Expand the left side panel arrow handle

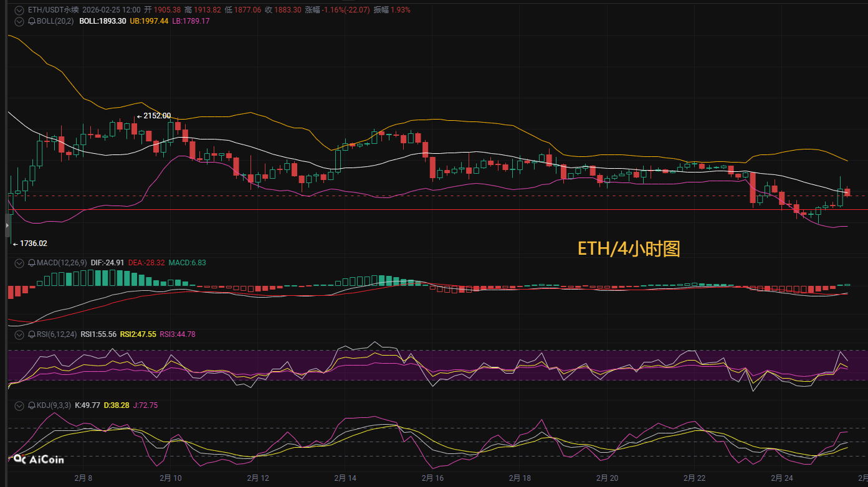[x=8, y=225]
